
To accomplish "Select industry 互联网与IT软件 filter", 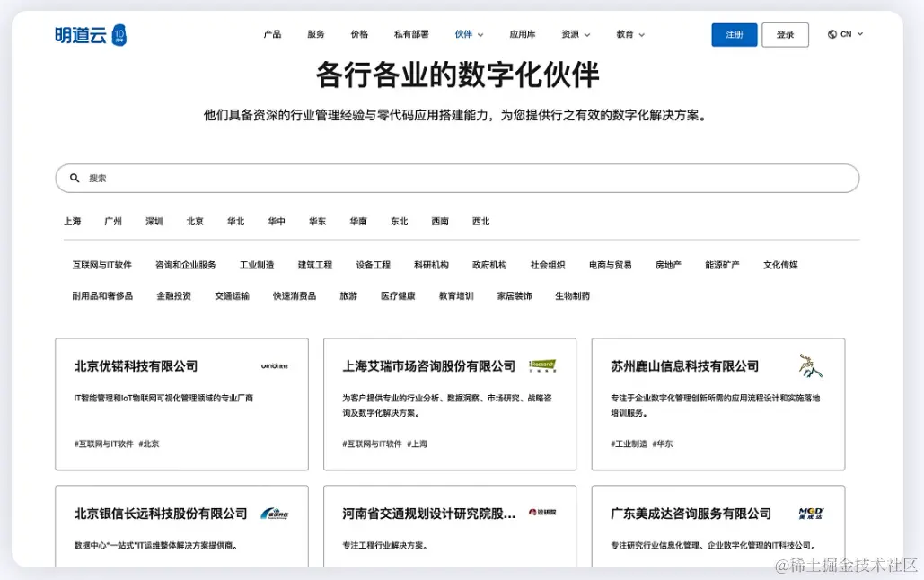I will coord(102,265).
